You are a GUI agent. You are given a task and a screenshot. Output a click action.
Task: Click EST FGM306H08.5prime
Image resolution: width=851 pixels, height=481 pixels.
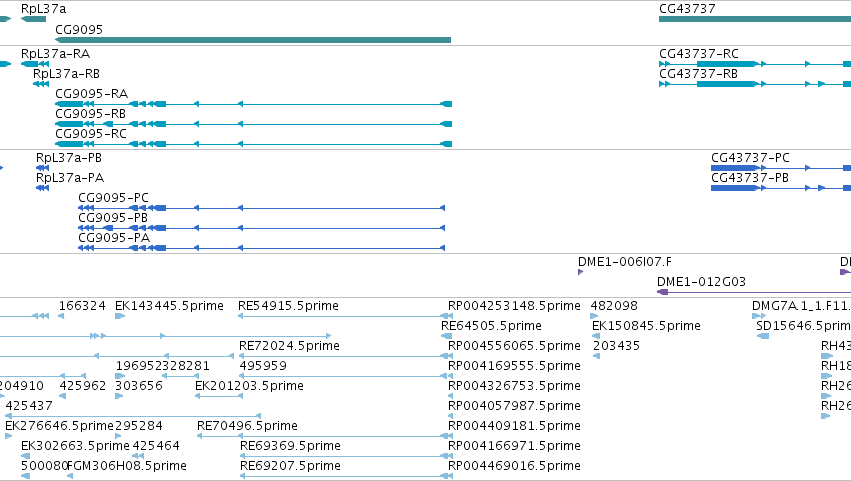click(70, 476)
